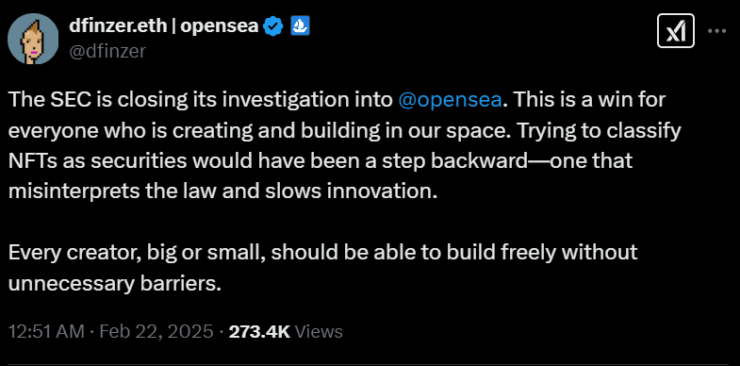This screenshot has height=366, width=740.
Task: Click the sentence about SEC closing investigation
Action: click(257, 101)
